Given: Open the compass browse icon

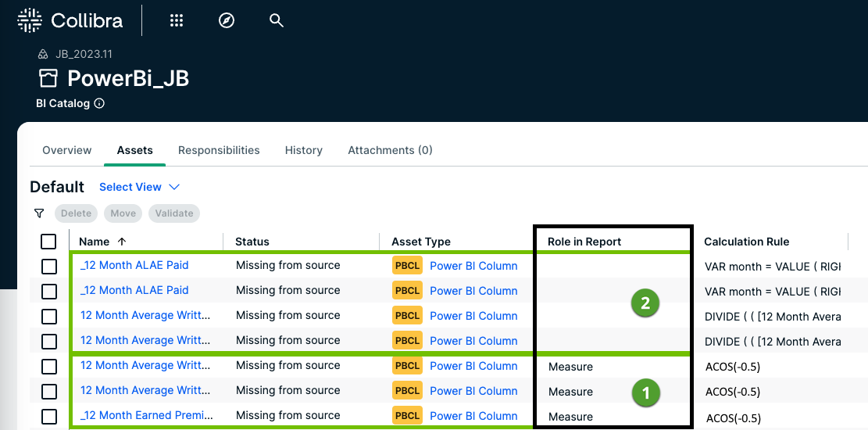Looking at the screenshot, I should click(227, 21).
